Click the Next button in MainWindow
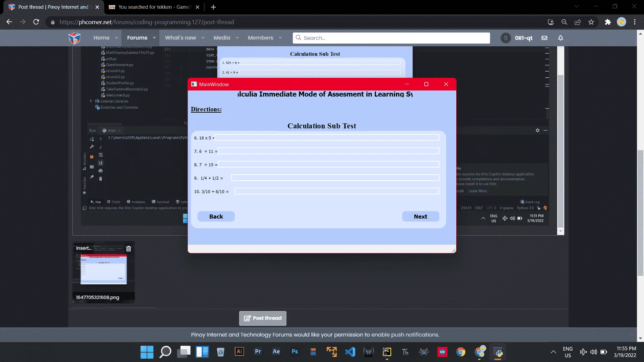 (x=421, y=217)
